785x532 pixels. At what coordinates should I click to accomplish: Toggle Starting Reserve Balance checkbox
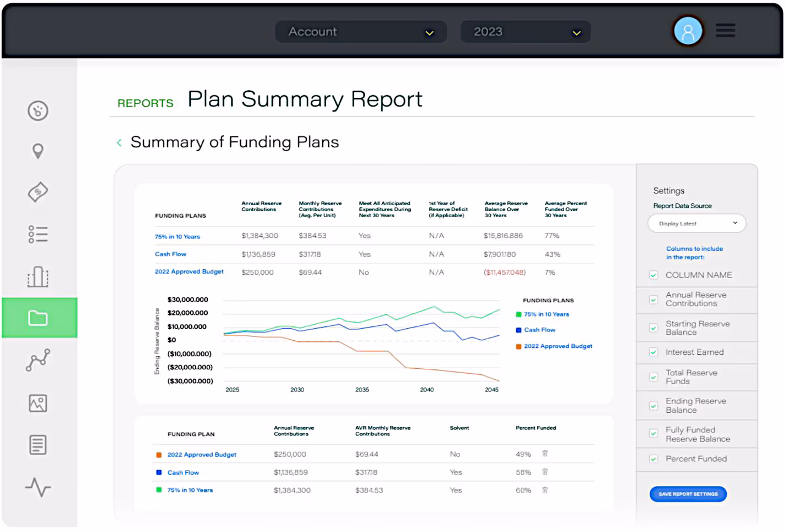point(653,328)
